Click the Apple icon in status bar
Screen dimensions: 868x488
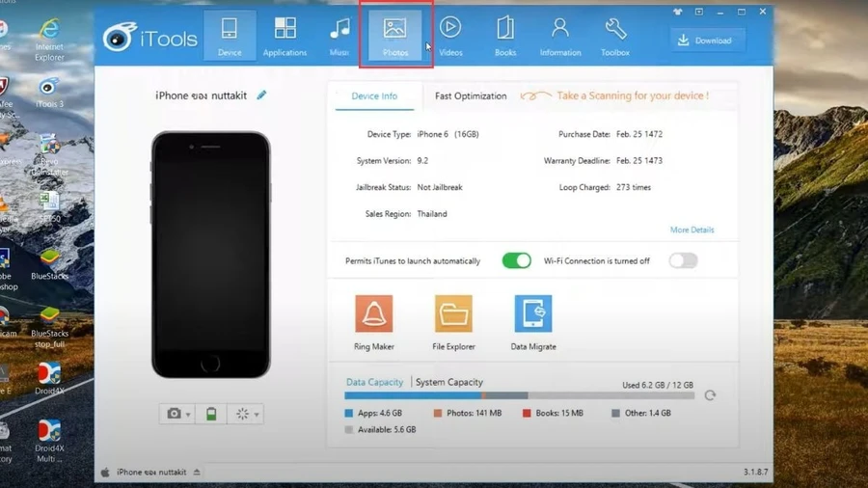tap(105, 472)
